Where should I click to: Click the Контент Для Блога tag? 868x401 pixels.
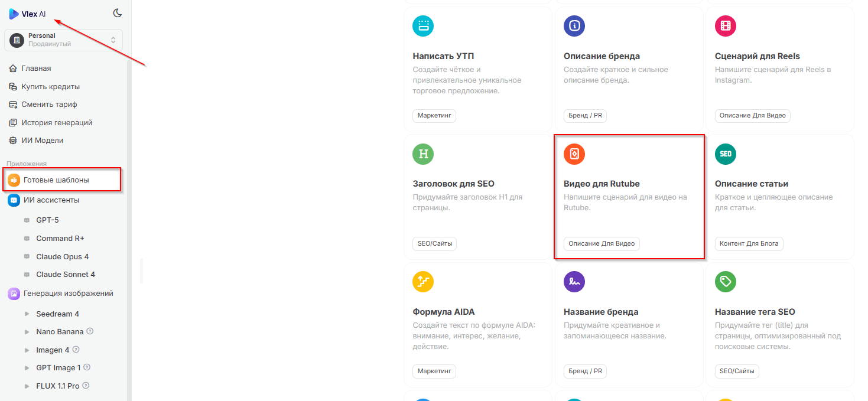pos(749,243)
